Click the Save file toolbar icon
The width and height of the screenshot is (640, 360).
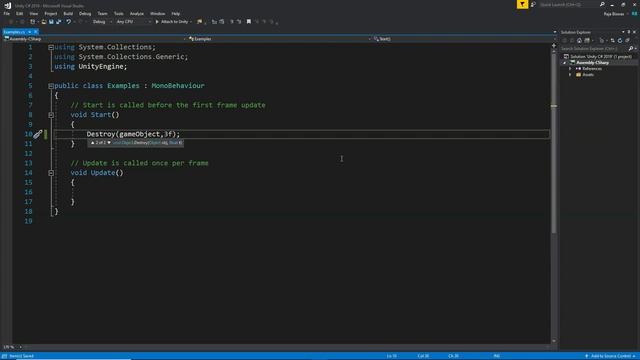(51, 22)
